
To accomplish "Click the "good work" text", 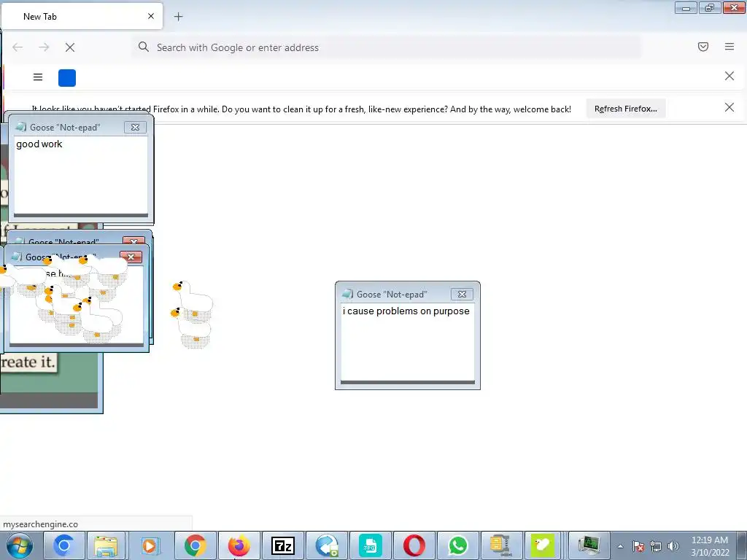I will tap(39, 144).
